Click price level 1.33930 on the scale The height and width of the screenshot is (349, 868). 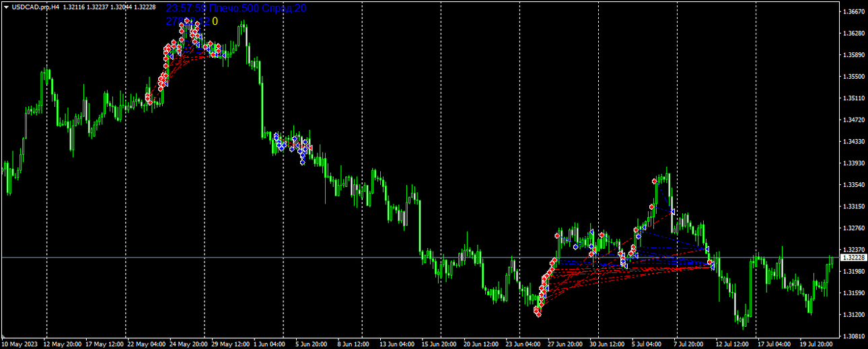pyautogui.click(x=853, y=163)
